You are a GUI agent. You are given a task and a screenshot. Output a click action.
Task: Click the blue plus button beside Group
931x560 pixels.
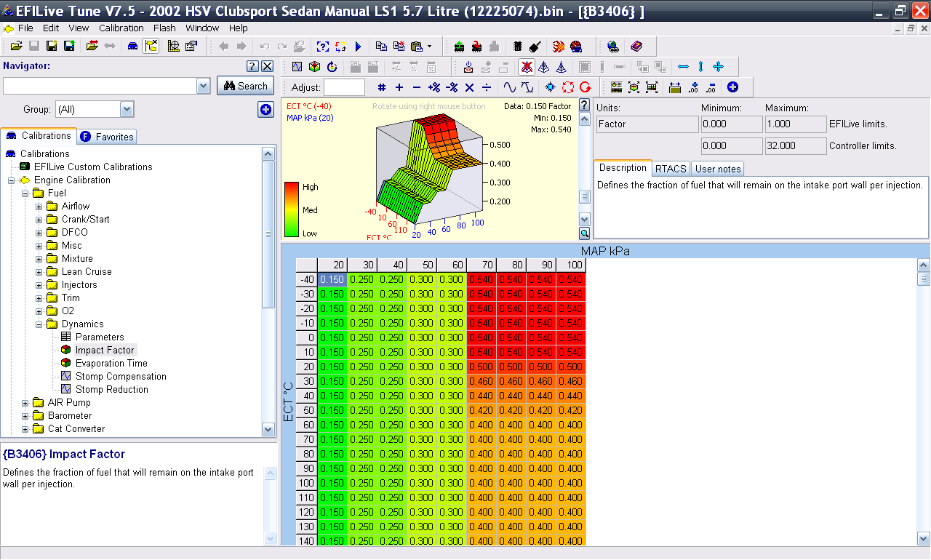[265, 110]
